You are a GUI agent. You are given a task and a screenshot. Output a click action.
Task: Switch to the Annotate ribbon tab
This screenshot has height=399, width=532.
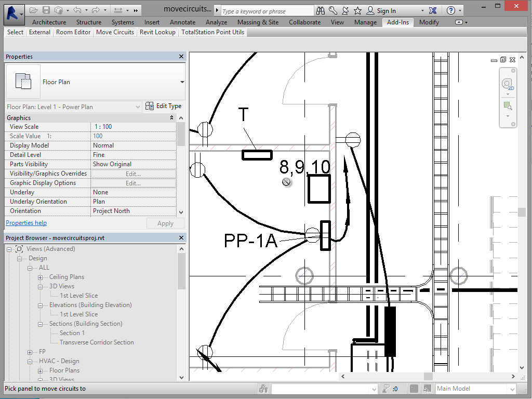point(183,22)
